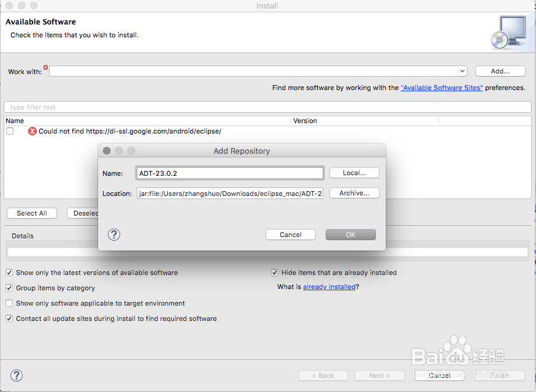Click Archive... button in Add Repository
The image size is (536, 392).
354,193
